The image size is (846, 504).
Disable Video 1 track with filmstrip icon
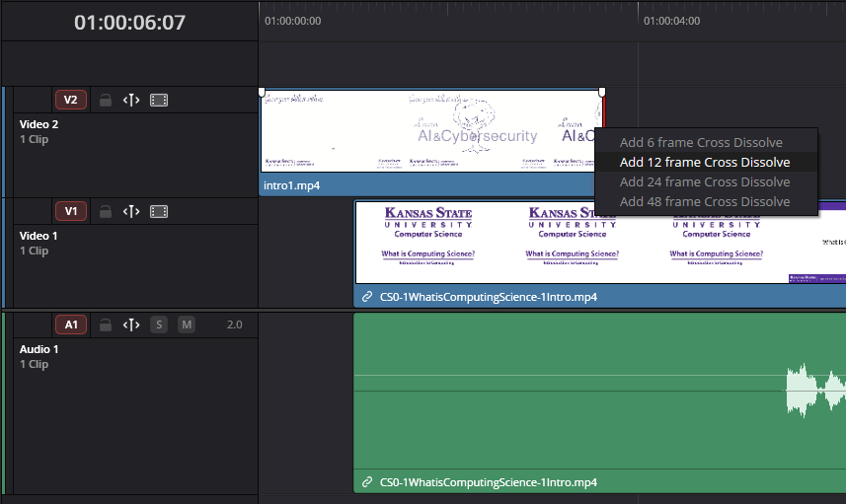pyautogui.click(x=159, y=211)
